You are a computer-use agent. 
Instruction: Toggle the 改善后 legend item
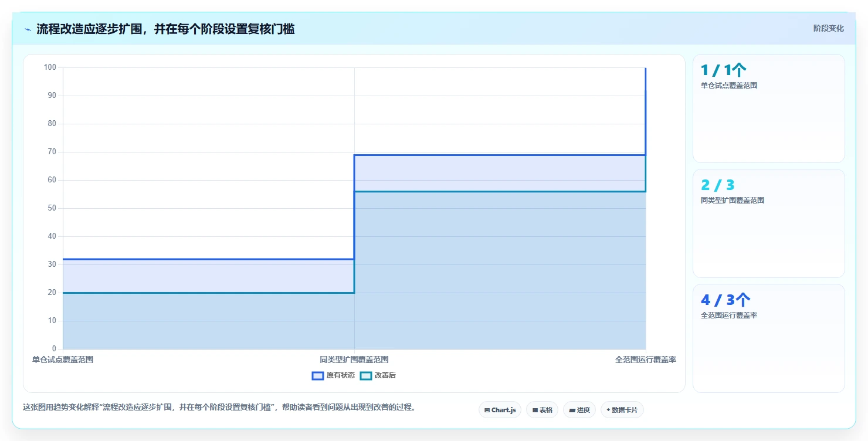[378, 375]
